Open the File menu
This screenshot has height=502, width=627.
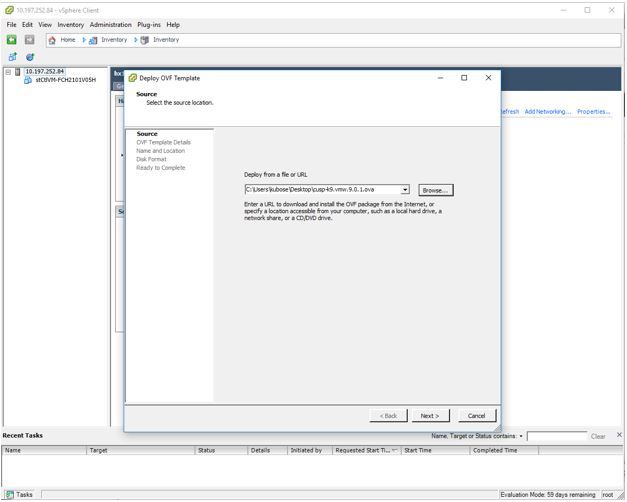click(12, 25)
